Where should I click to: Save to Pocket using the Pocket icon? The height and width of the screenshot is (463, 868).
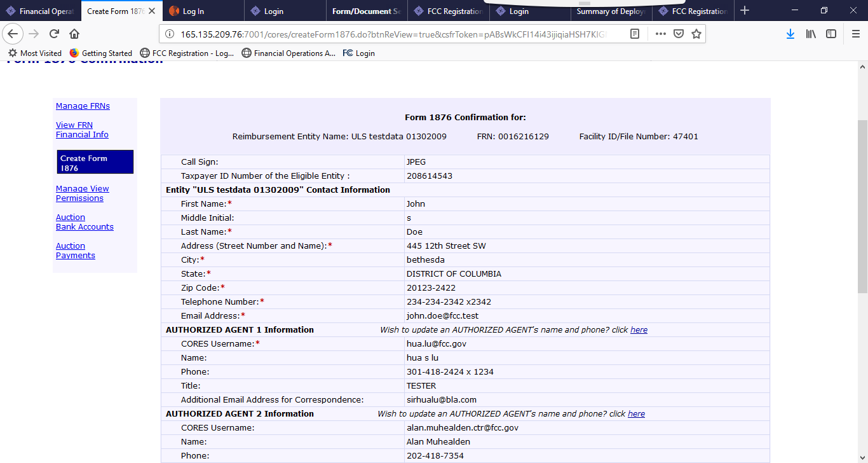[679, 34]
